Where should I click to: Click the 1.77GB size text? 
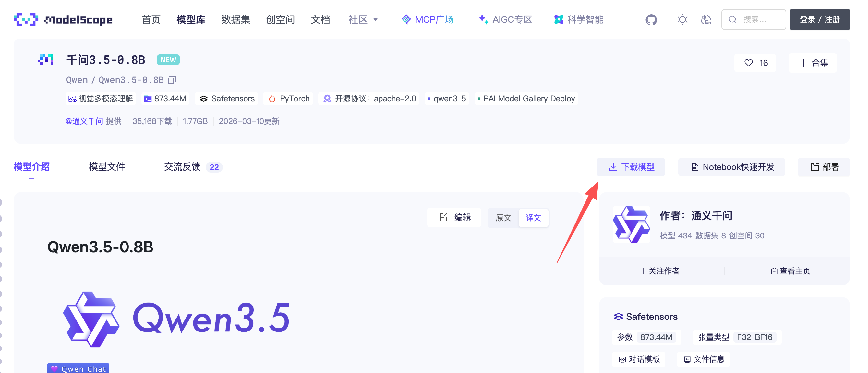195,121
